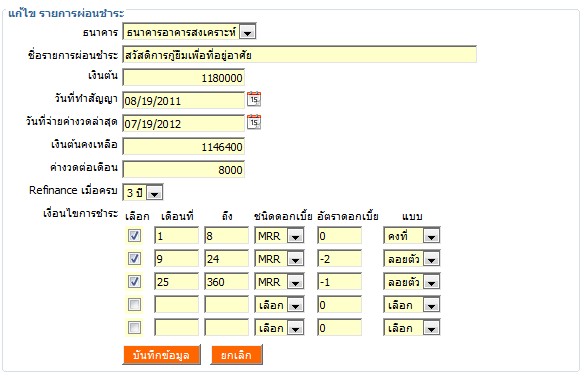
Task: Open the คงที่ rate mode dropdown in first row
Action: 412,236
